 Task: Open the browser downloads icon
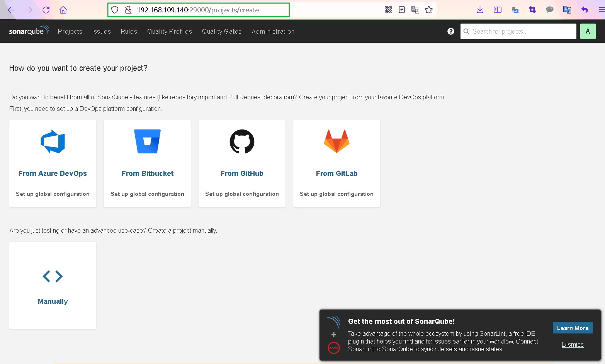(x=480, y=10)
